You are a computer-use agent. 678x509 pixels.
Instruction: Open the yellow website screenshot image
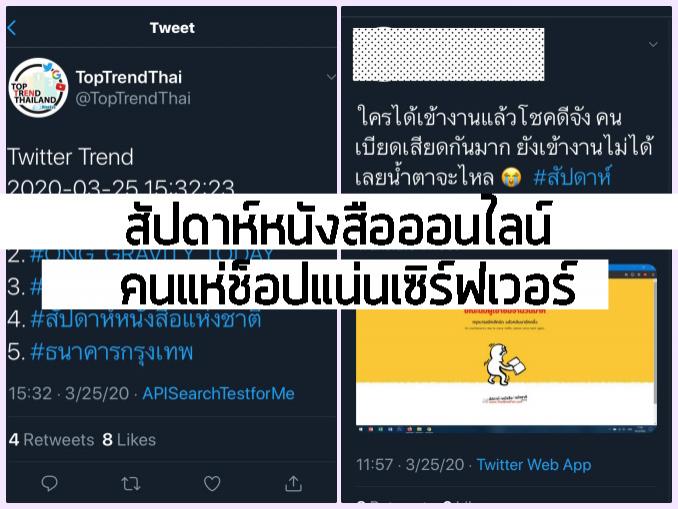tap(506, 348)
